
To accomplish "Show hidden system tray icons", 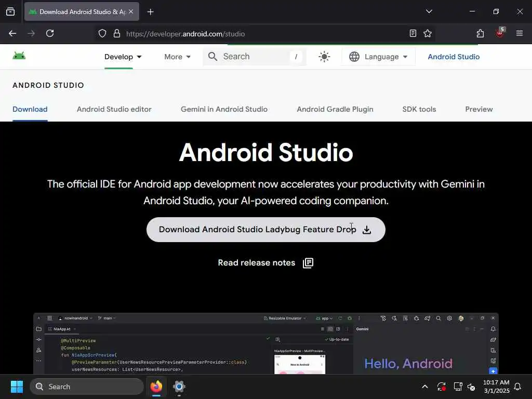I will pos(425,387).
